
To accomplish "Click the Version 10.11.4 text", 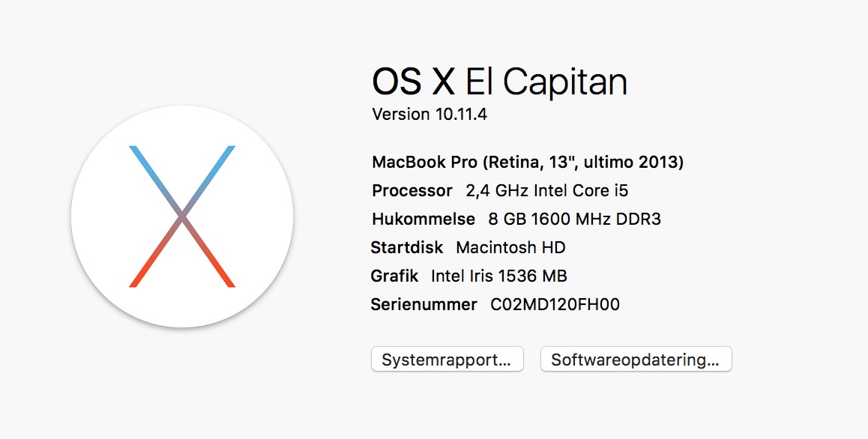I will pyautogui.click(x=430, y=114).
